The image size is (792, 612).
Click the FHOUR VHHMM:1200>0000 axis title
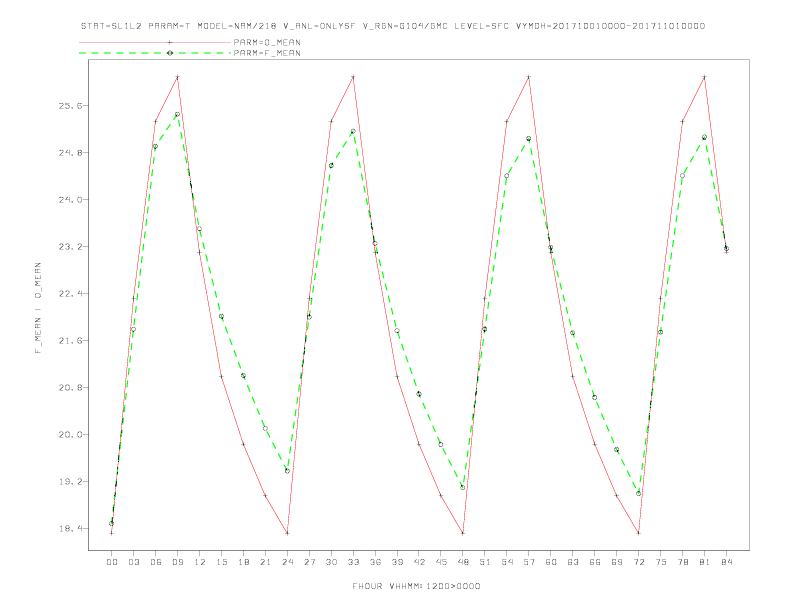click(x=416, y=586)
